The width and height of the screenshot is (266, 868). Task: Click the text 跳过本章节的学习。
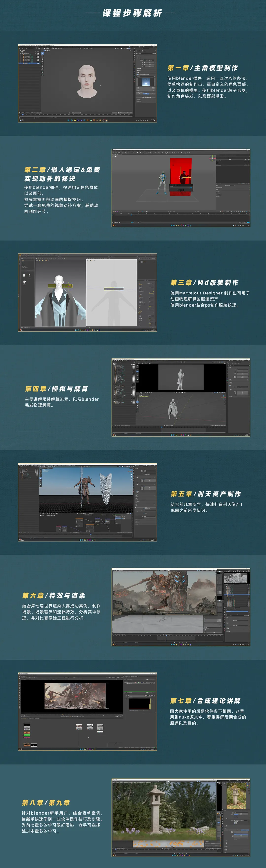coord(41,831)
